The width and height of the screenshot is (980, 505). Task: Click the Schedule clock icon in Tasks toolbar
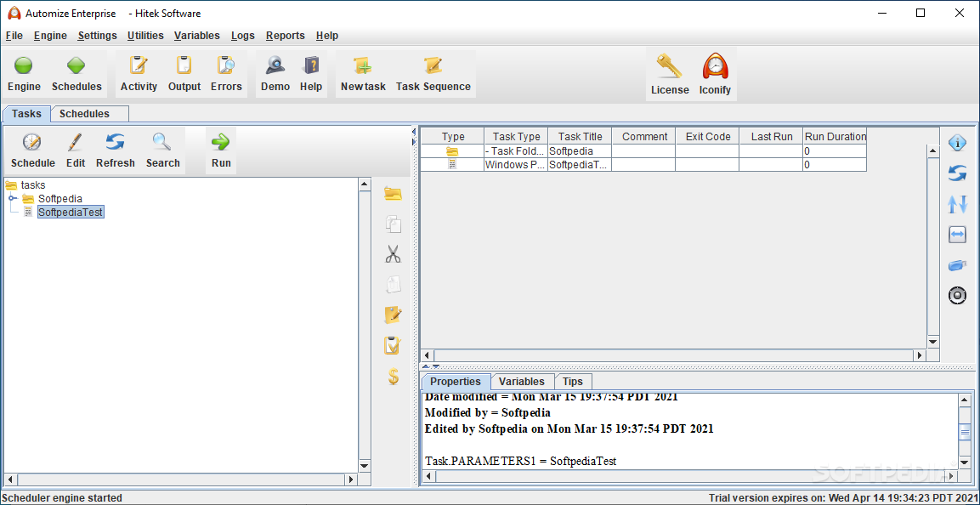pyautogui.click(x=33, y=150)
